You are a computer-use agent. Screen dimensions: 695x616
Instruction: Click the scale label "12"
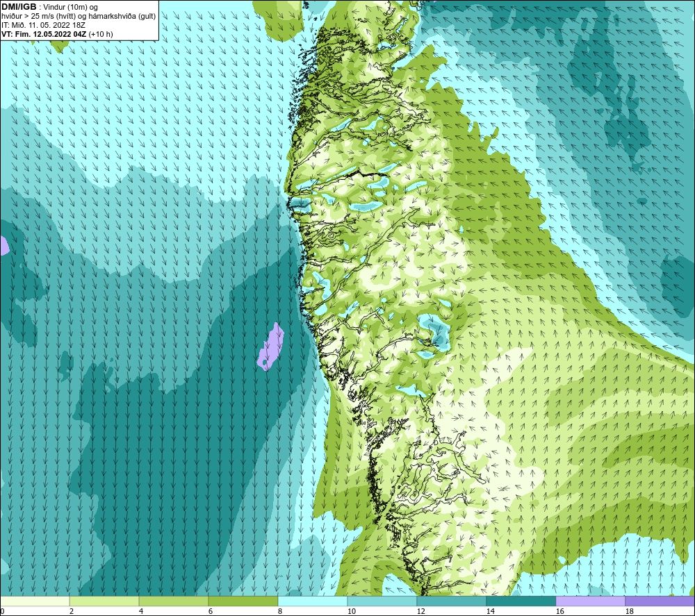point(420,611)
